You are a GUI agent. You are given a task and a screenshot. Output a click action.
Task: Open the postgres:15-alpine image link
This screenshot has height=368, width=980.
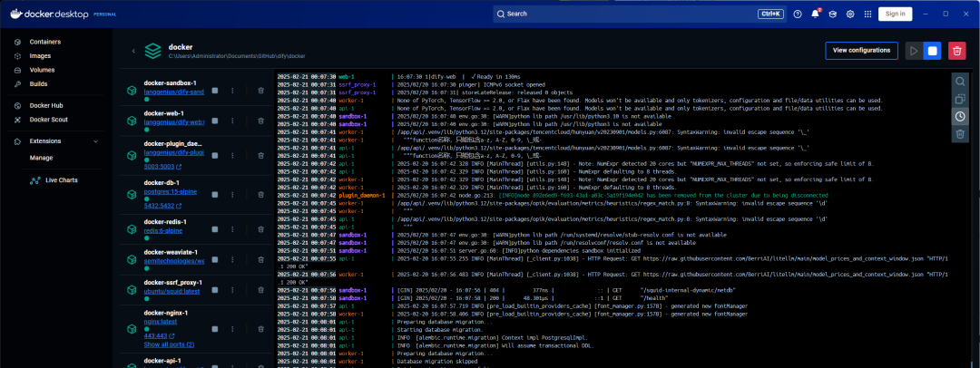pos(170,191)
